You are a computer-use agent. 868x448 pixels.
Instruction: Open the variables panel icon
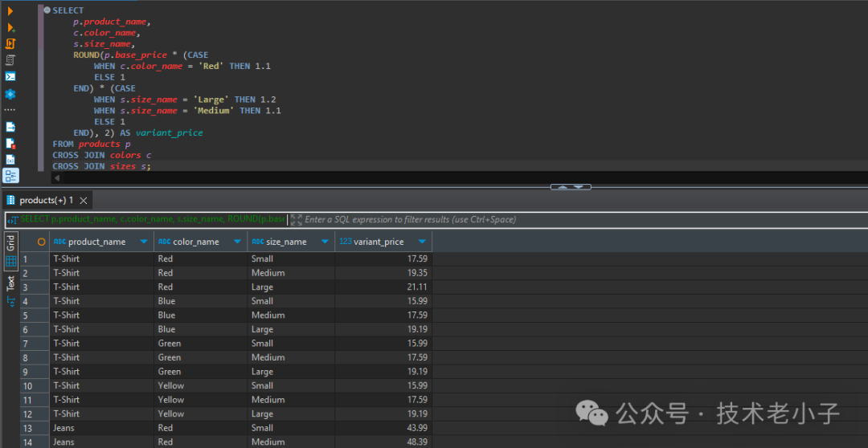(x=10, y=160)
